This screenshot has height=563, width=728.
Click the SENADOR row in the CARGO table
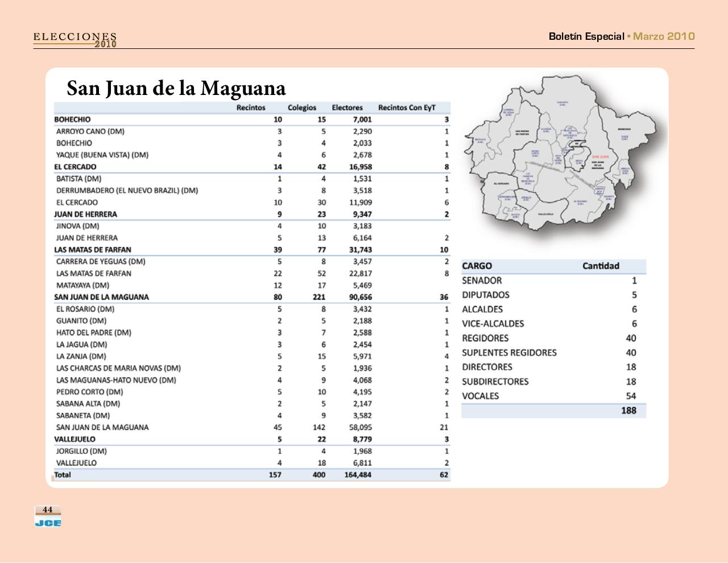[482, 280]
